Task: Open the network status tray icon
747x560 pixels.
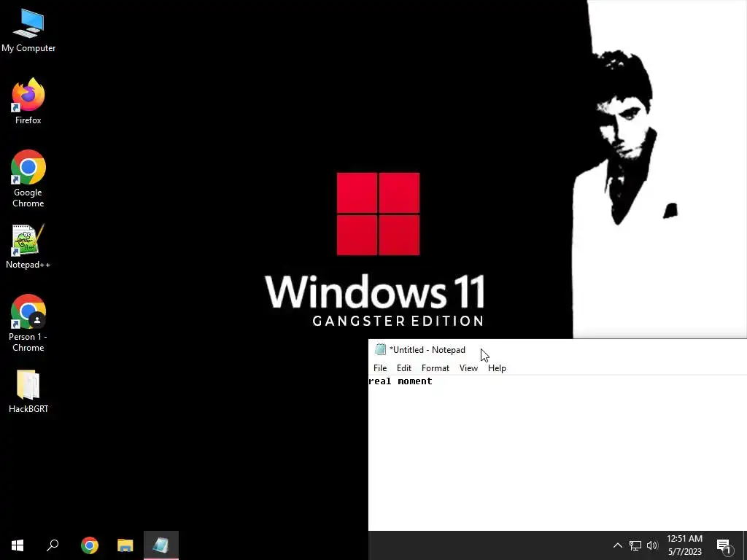Action: [635, 545]
